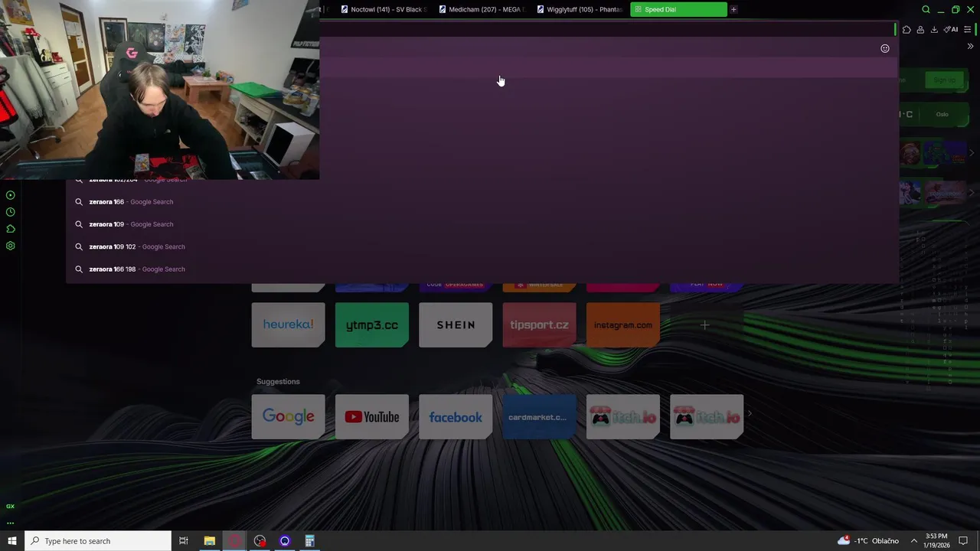Choose suggestion "zeraora 109 102"
Screen dimensions: 980x551
tap(482, 246)
